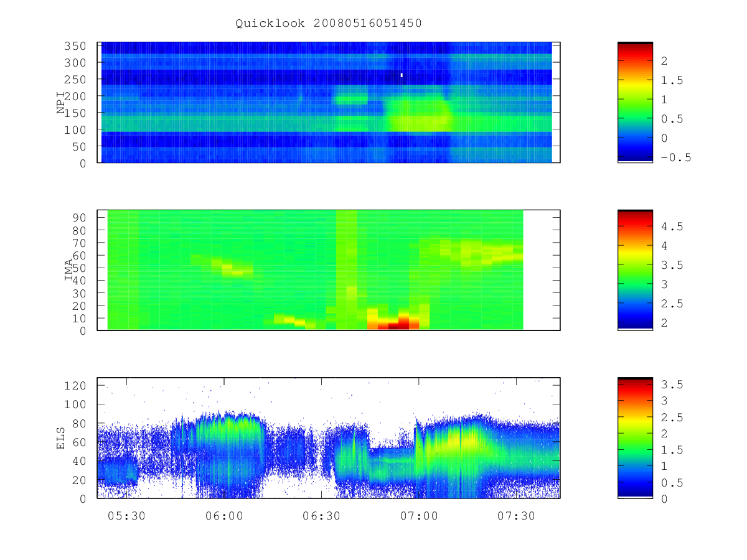Click the 4.5 label on IMA colorbar
747x560 pixels.
pos(672,226)
